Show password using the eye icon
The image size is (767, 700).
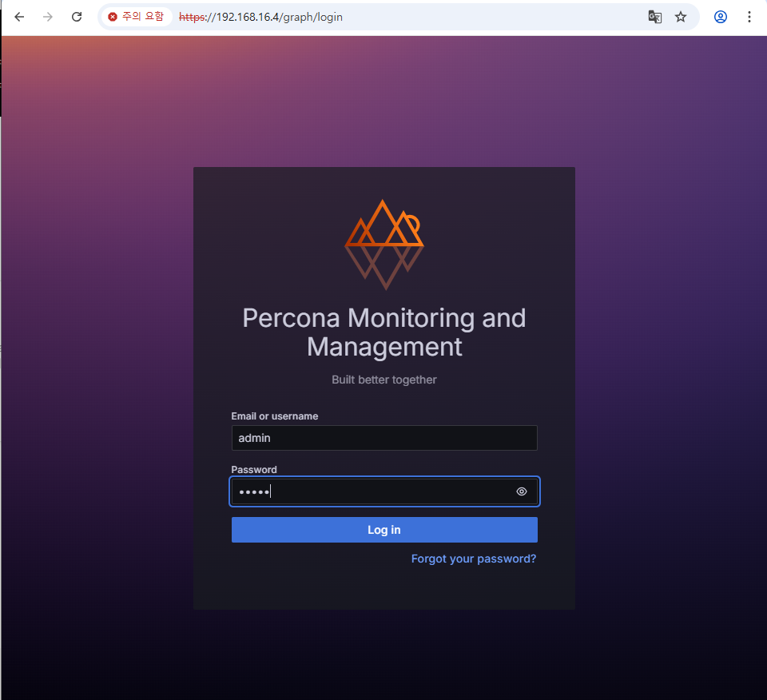pyautogui.click(x=522, y=491)
